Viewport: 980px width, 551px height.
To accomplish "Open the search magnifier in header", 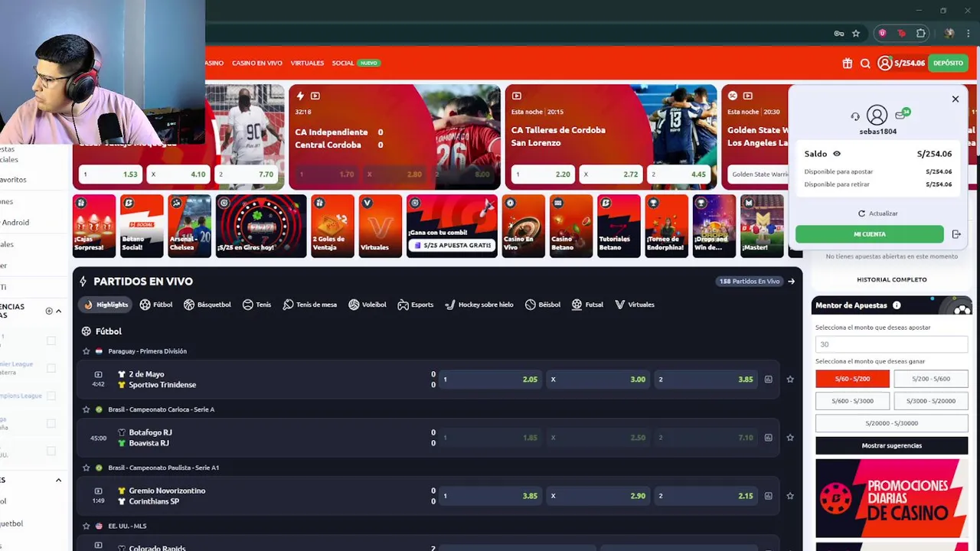I will pos(865,64).
